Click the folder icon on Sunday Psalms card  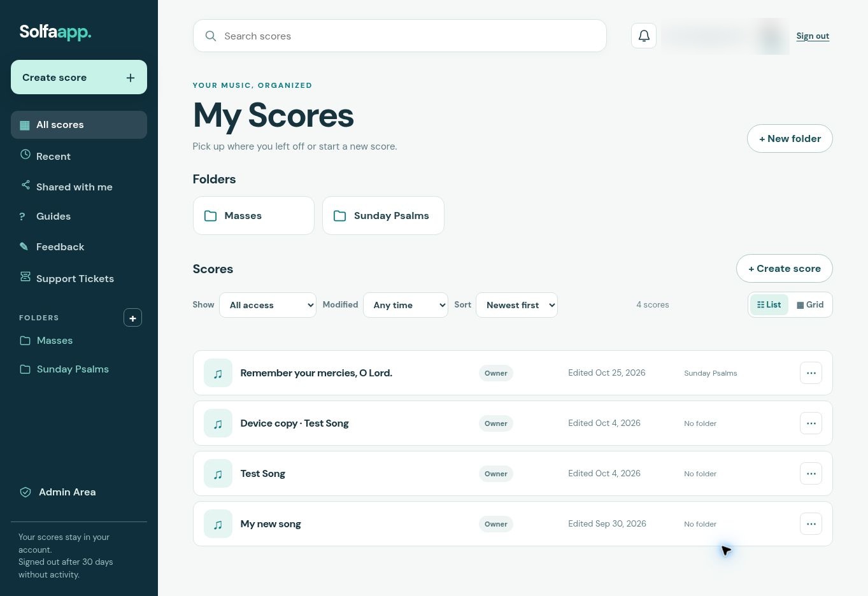(340, 216)
